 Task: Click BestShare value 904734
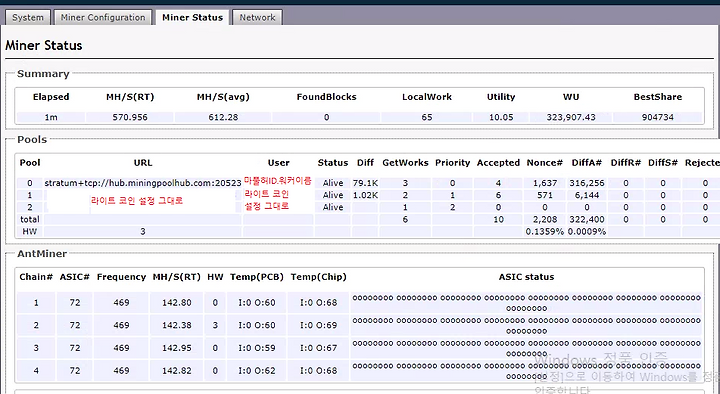pos(658,117)
